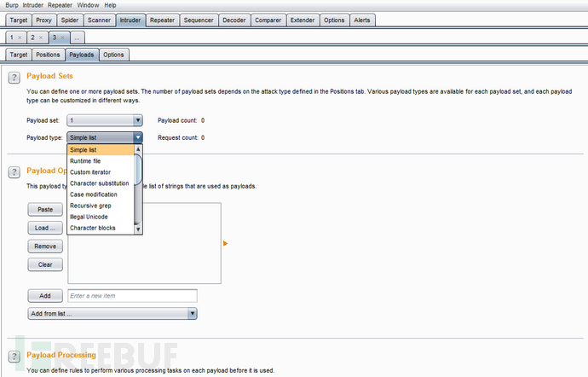Viewport: 588px width, 377px height.
Task: Open the Burp menu
Action: (12, 5)
